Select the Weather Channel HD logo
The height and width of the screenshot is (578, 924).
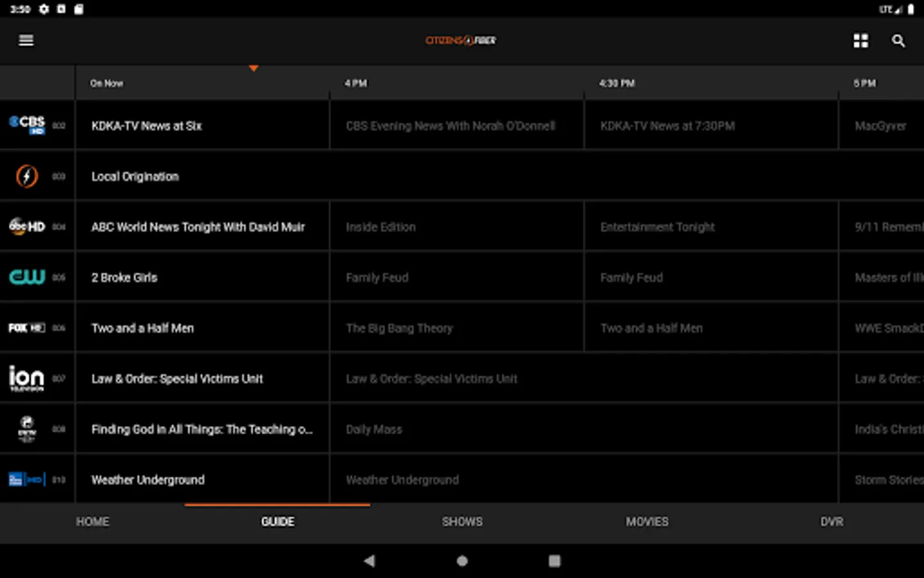point(27,479)
